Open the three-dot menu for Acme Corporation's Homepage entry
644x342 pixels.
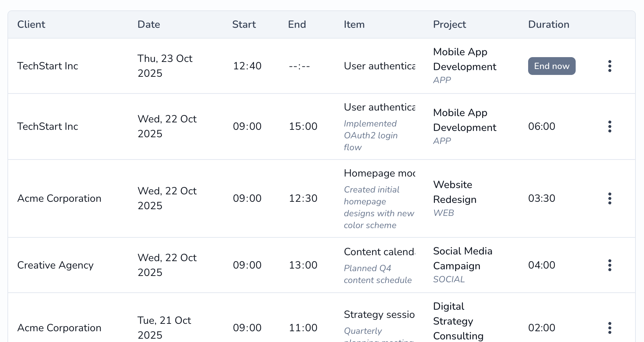tap(610, 198)
